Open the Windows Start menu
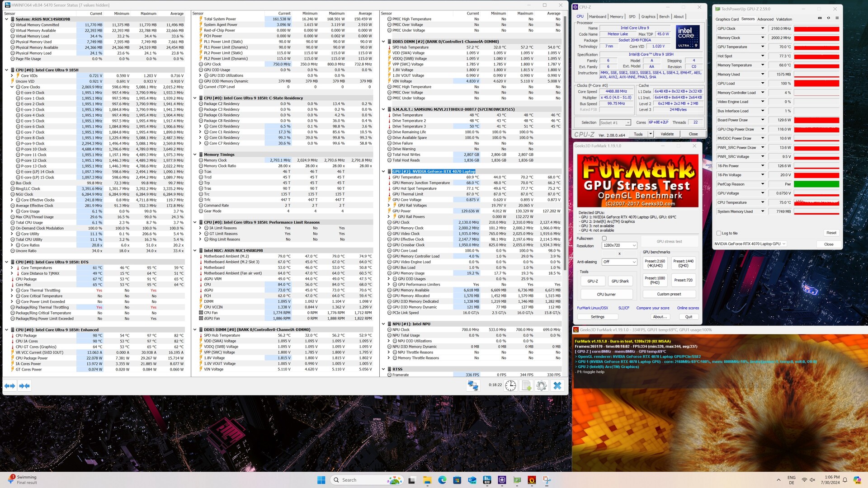Screen dimensions: 868x488 tap(321, 480)
